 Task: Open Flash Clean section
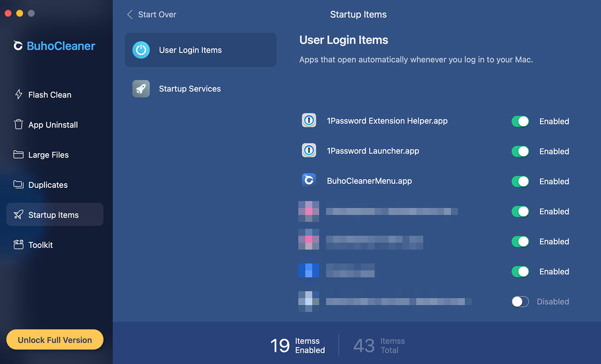[55, 95]
